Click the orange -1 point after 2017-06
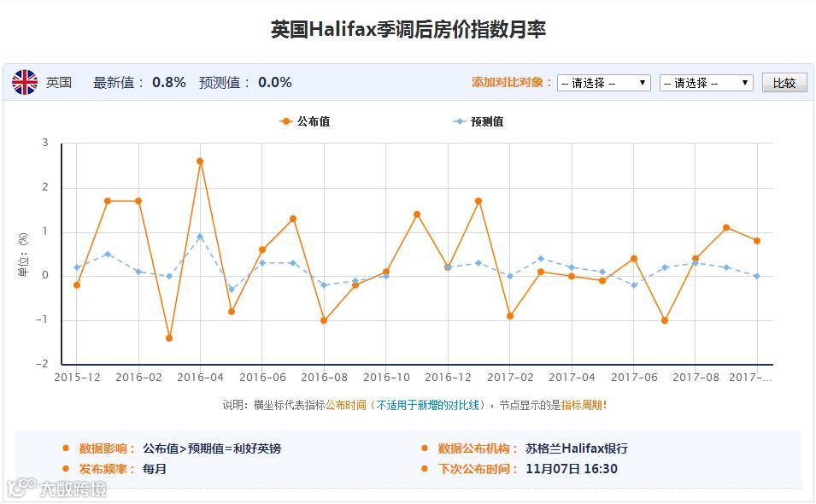816x504 pixels. (665, 320)
